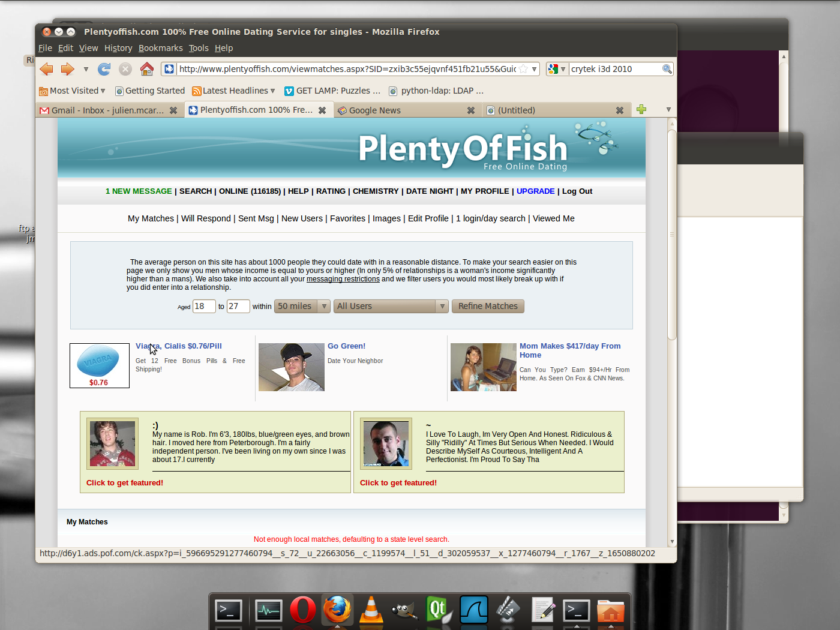Launch VLC media player from the dock
The width and height of the screenshot is (840, 630).
click(371, 610)
